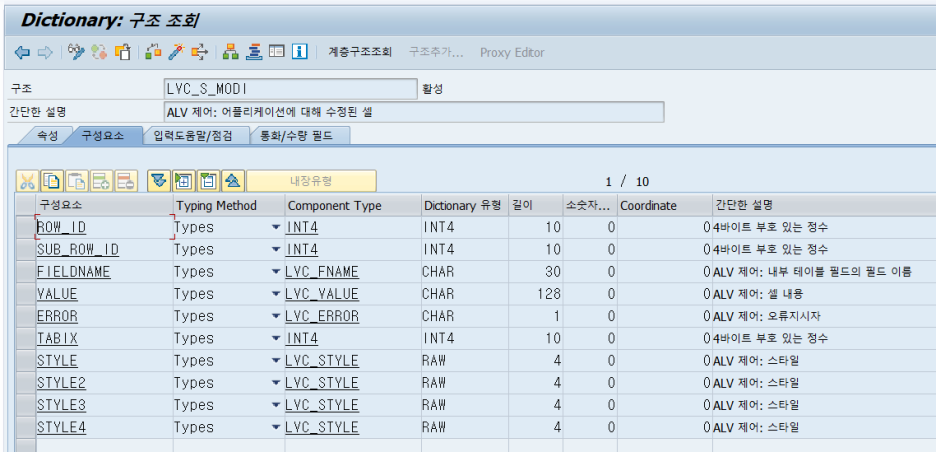Screen dimensions: 936x452
Task: Open Typing Method dropdown for TABIX
Action: pos(275,339)
